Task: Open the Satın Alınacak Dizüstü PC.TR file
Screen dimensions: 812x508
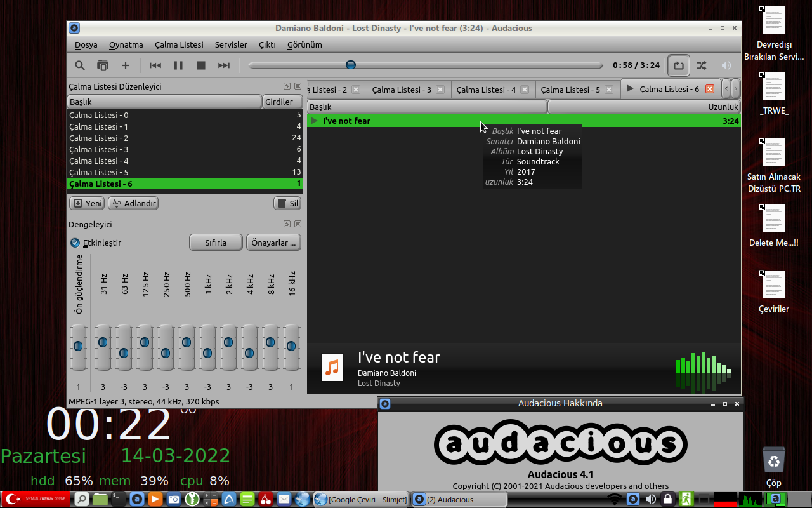Action: pos(774,166)
